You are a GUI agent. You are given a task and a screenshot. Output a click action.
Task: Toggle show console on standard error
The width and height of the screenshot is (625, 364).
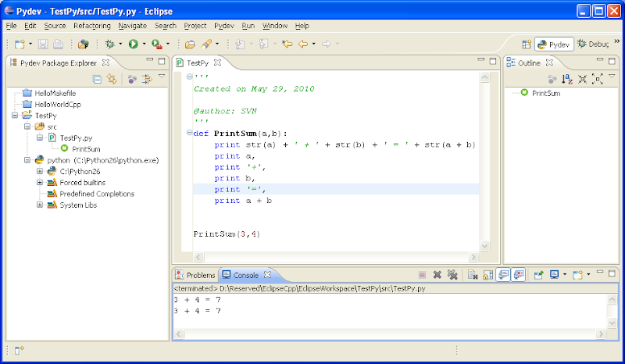519,275
